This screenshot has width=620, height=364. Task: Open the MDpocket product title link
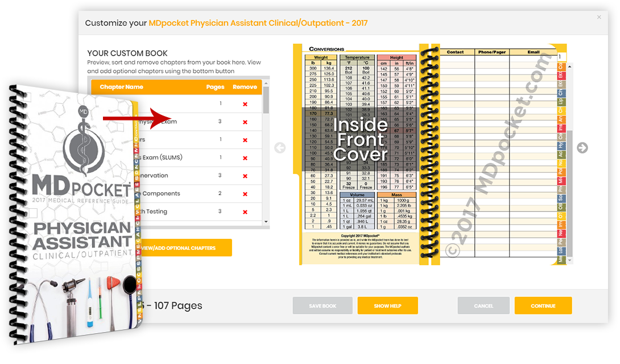click(x=258, y=23)
